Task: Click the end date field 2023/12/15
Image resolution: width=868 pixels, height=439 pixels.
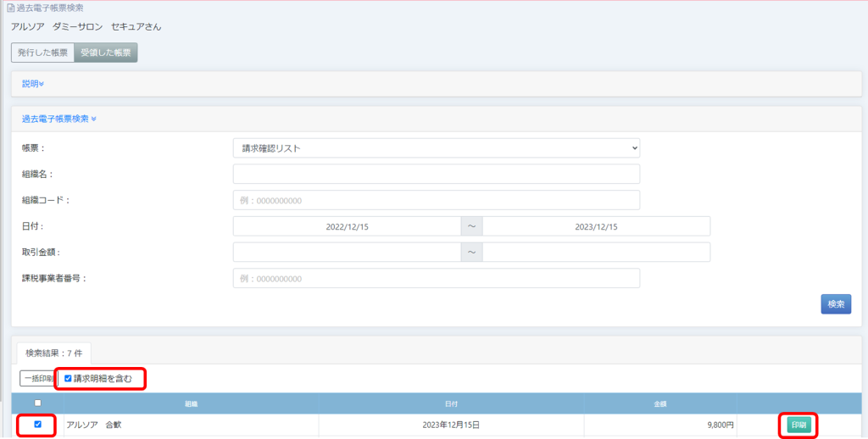Action: 596,227
